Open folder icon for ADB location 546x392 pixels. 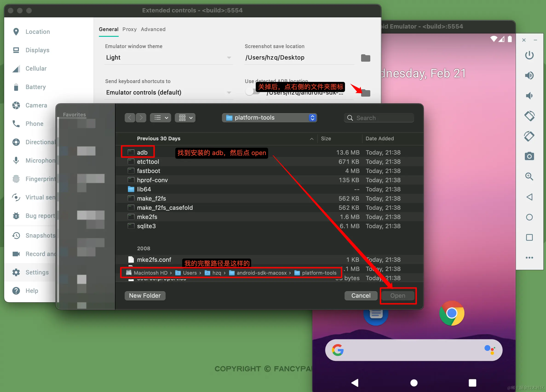365,93
